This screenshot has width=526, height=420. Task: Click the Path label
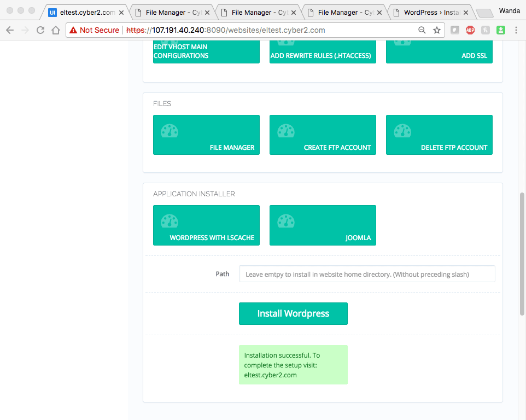coord(223,274)
